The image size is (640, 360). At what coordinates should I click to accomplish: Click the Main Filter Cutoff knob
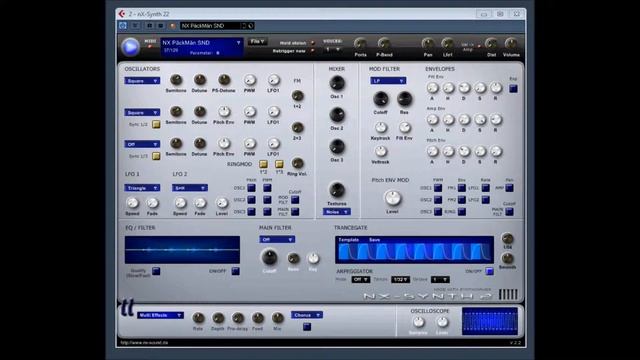269,258
